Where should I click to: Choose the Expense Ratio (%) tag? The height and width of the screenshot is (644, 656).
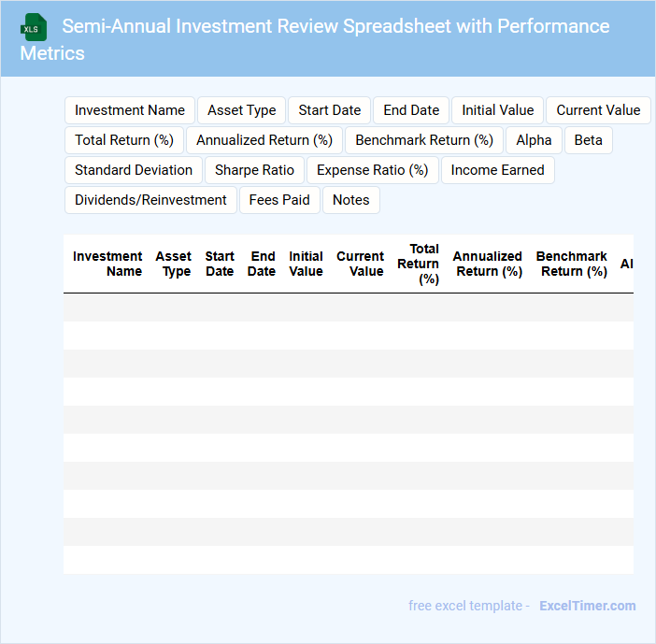372,170
